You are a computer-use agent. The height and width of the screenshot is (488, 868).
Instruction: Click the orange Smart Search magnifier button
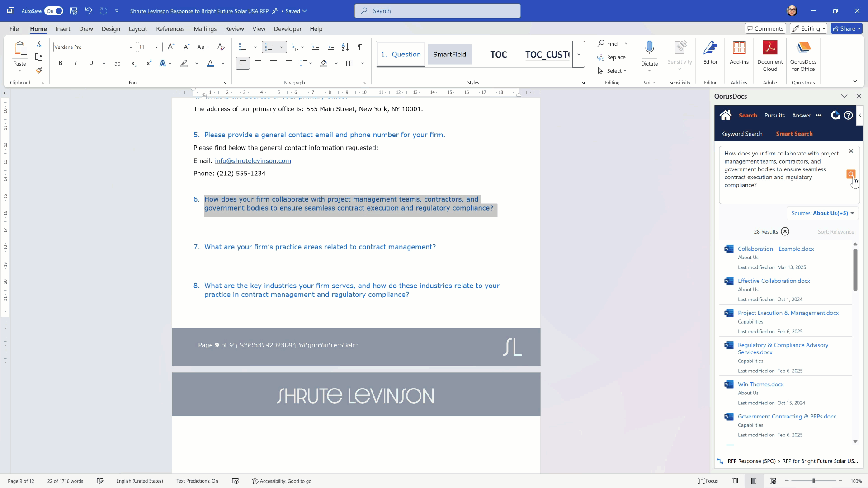click(x=850, y=174)
